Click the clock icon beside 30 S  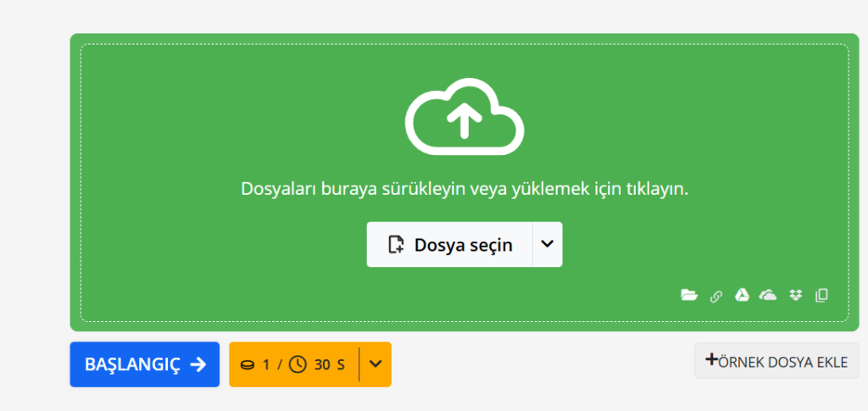[x=298, y=364]
